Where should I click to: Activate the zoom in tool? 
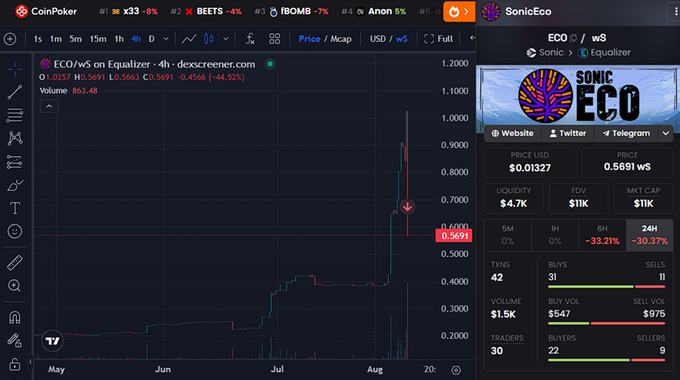tap(15, 286)
